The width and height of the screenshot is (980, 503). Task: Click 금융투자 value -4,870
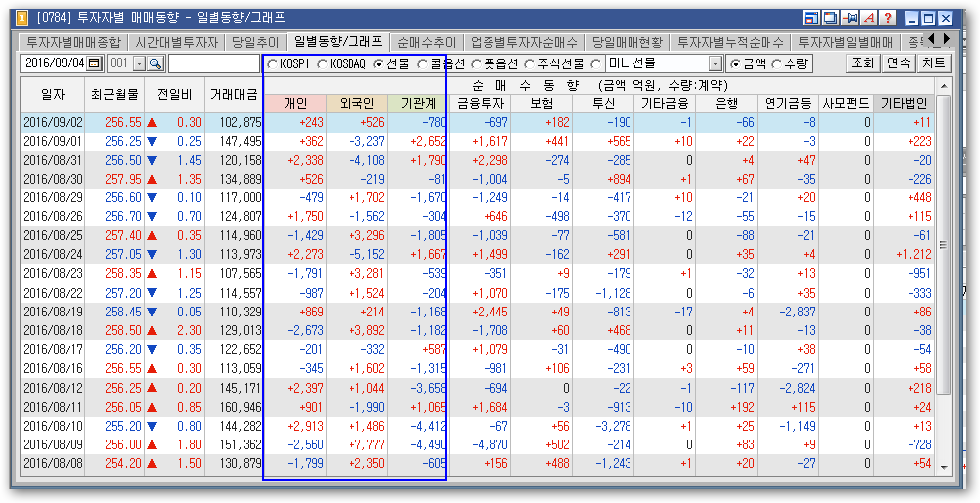pos(490,444)
